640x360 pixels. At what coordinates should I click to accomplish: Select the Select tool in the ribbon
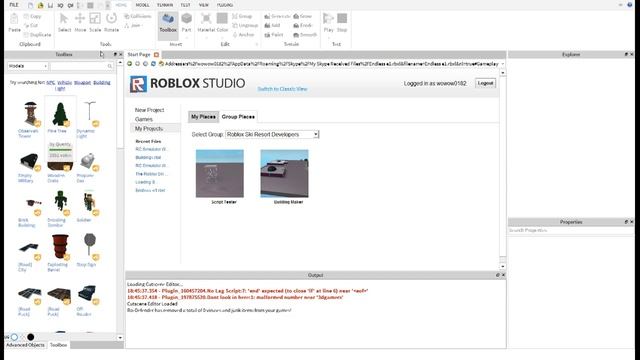64,22
